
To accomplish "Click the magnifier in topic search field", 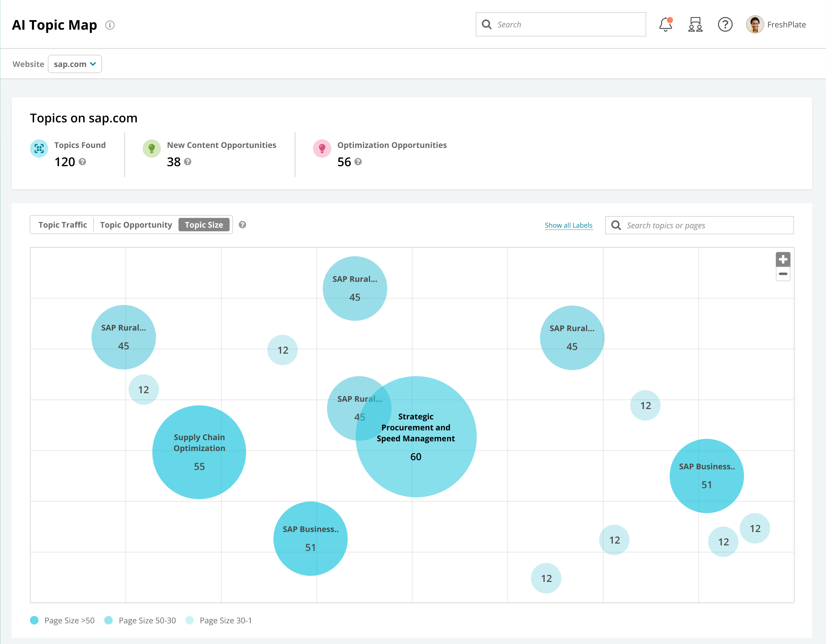I will [616, 226].
